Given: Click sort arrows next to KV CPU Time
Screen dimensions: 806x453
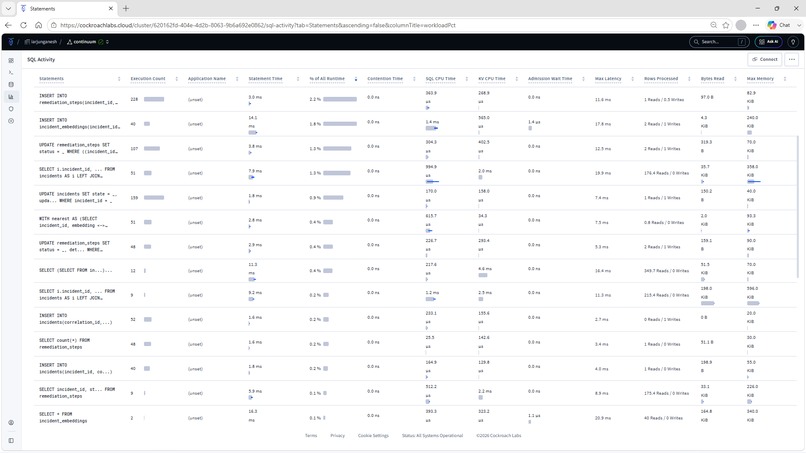Looking at the screenshot, I should tap(517, 79).
